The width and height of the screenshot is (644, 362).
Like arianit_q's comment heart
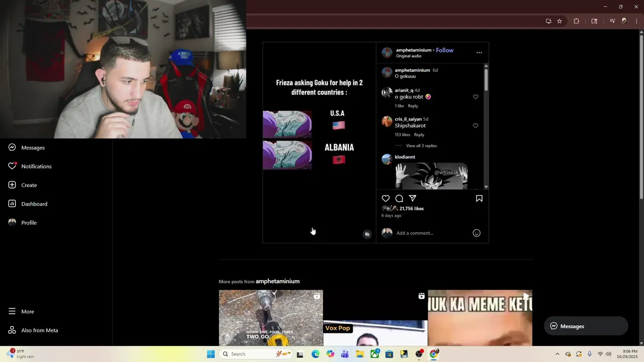[475, 97]
